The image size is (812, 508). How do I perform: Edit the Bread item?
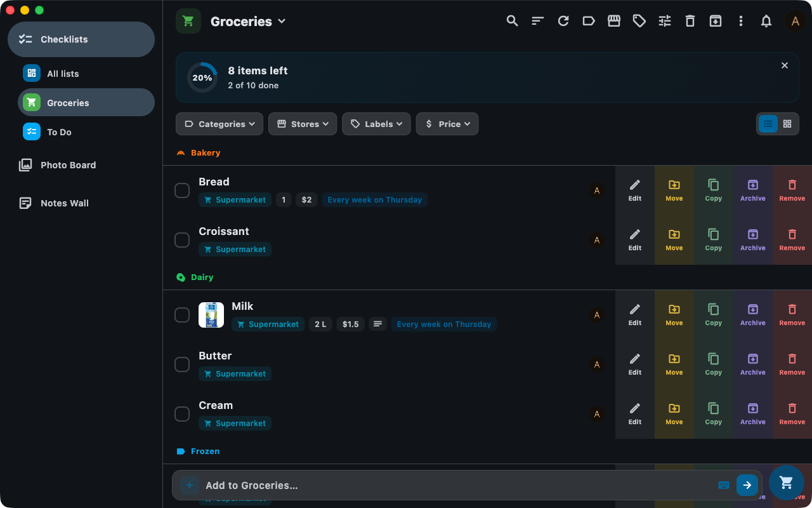click(x=635, y=190)
